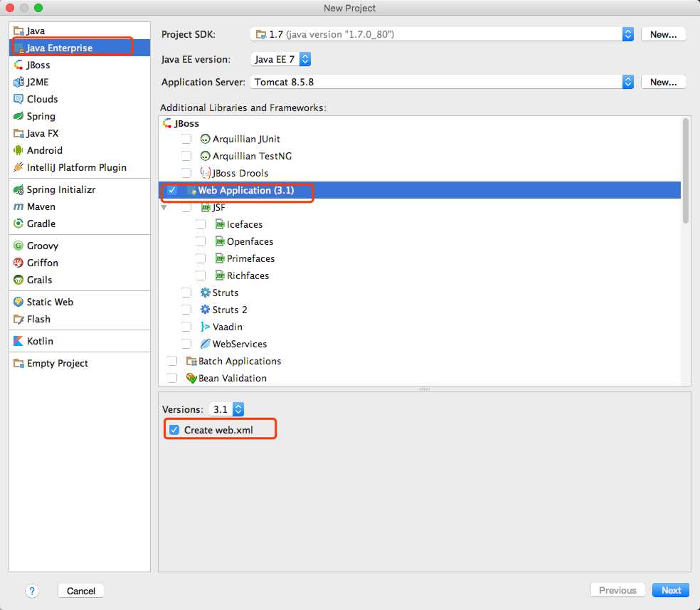This screenshot has width=700, height=610.
Task: Click the Struts gear icon
Action: (205, 293)
